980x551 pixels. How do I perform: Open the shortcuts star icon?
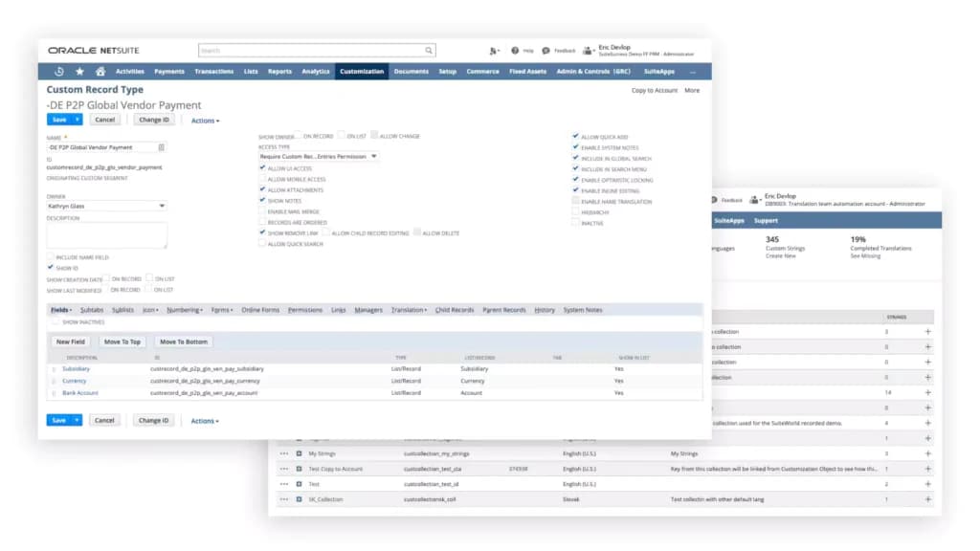[80, 71]
